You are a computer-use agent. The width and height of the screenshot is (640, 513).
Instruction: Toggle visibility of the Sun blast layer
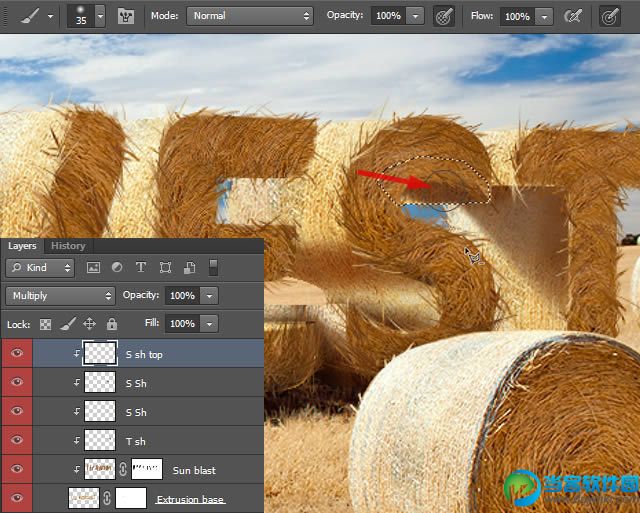[16, 469]
